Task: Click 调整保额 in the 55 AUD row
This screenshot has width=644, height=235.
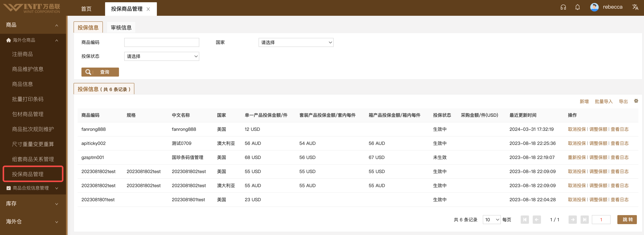Action: click(x=598, y=186)
